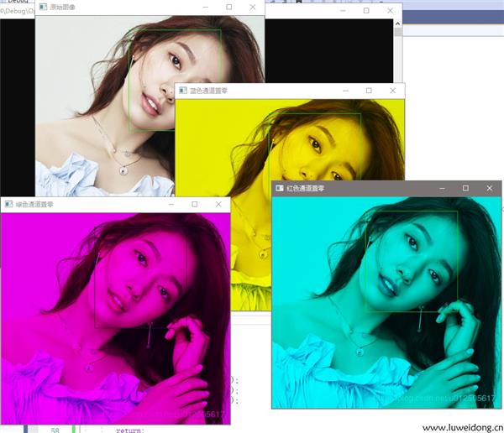
Task: Close the 绿色通道置零 window
Action: 218,204
